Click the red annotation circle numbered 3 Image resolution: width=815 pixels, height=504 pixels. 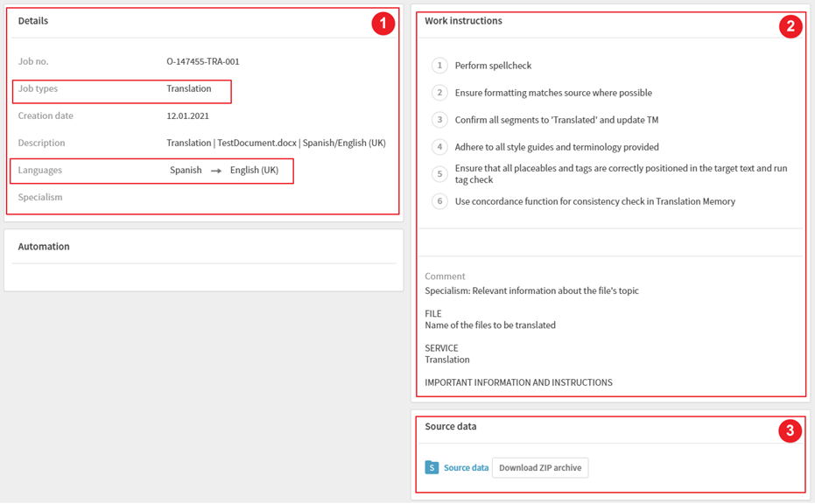[790, 430]
